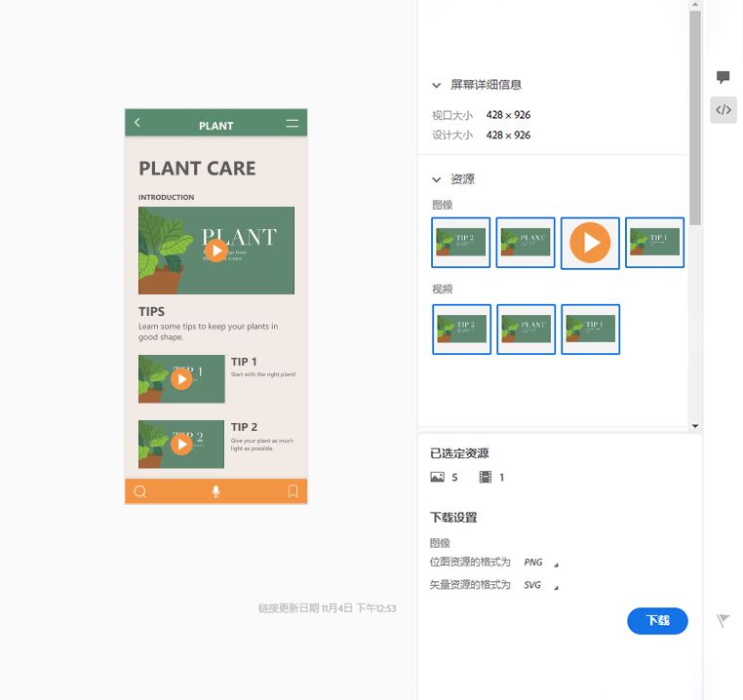Click the 'Give your plant as much light' text
743x700 pixels.
coord(262,445)
